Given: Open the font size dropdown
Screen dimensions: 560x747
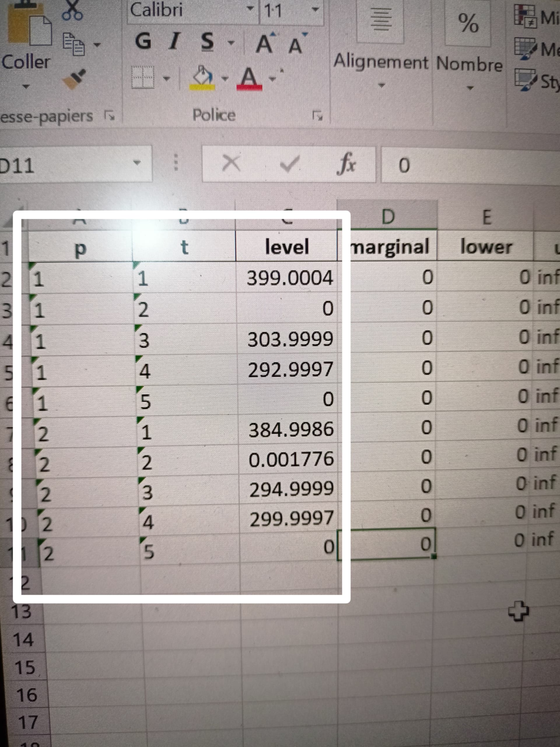Looking at the screenshot, I should (x=315, y=9).
